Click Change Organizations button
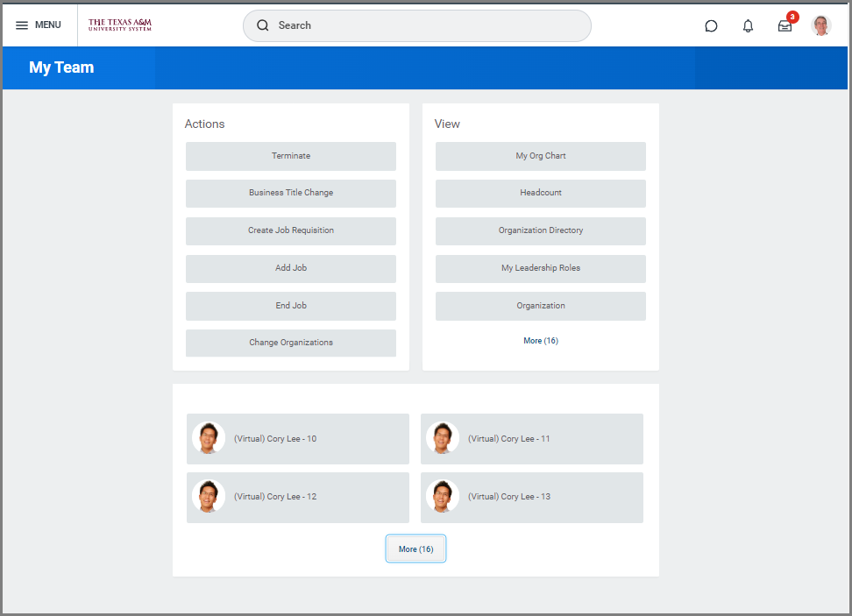The width and height of the screenshot is (852, 616). coord(291,343)
